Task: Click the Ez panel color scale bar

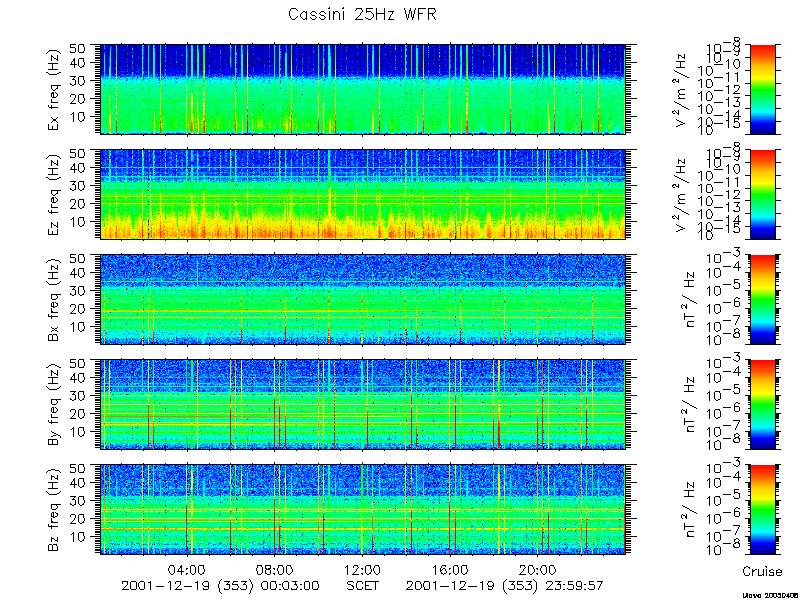Action: coord(762,194)
